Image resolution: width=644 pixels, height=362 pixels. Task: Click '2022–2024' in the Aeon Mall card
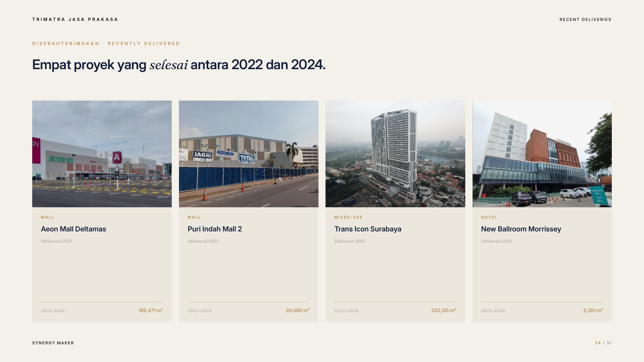click(x=53, y=311)
